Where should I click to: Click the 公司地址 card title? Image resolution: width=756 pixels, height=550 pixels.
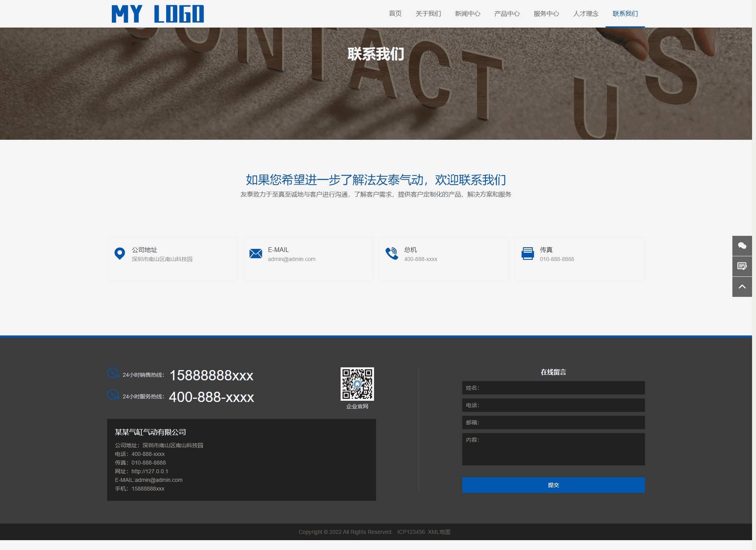tap(145, 250)
